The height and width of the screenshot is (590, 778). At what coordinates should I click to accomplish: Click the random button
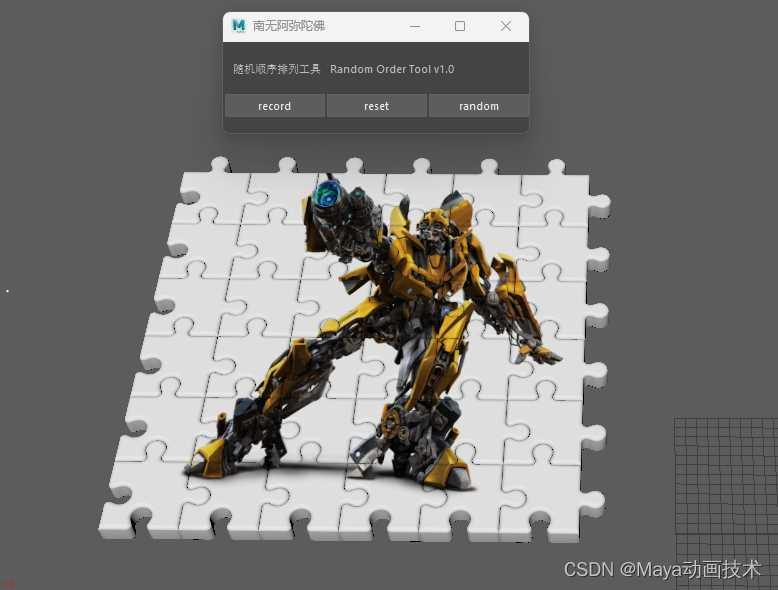[x=478, y=106]
